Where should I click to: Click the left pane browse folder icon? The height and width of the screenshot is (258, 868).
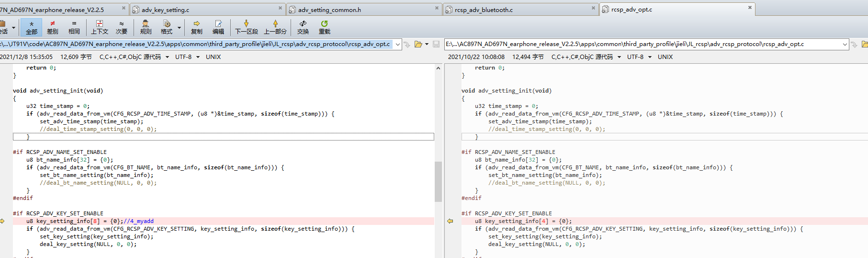point(418,44)
